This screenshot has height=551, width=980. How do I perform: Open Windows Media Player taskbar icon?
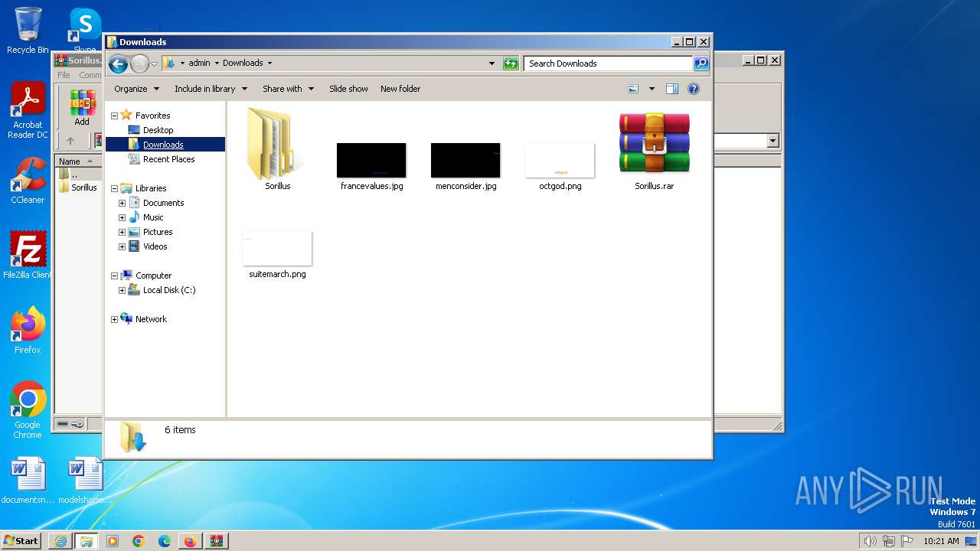113,541
